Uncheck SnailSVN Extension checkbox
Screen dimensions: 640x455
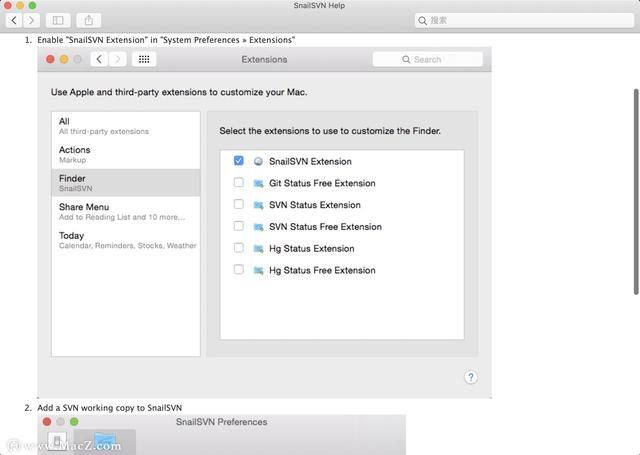point(239,161)
